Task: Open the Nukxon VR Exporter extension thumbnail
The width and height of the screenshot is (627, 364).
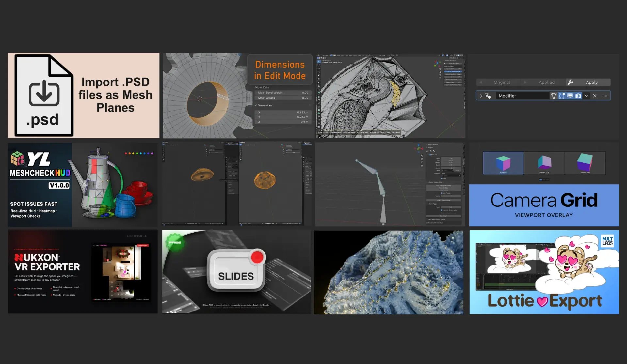Action: (83, 272)
